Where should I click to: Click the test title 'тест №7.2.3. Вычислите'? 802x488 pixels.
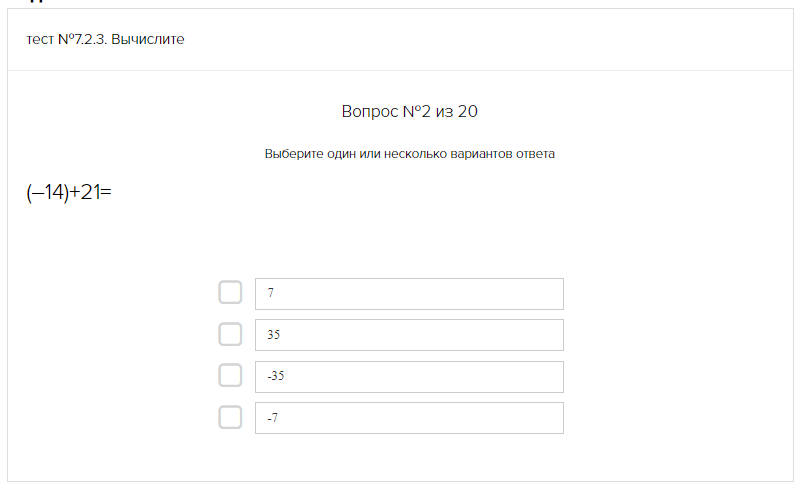coord(105,39)
